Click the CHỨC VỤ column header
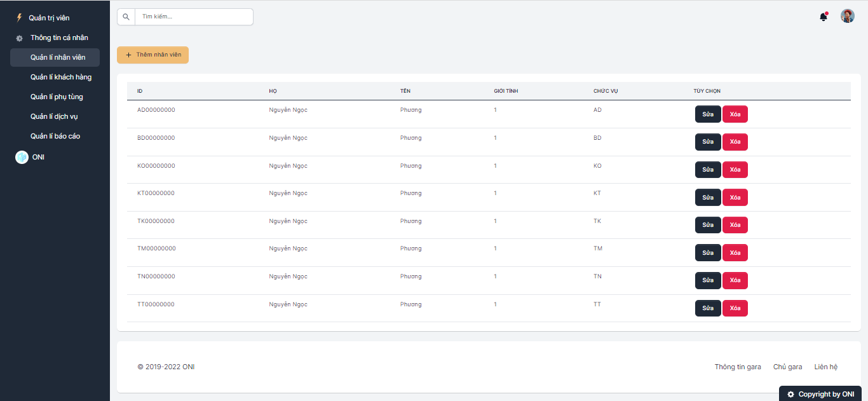Viewport: 868px width, 401px height. pos(606,91)
